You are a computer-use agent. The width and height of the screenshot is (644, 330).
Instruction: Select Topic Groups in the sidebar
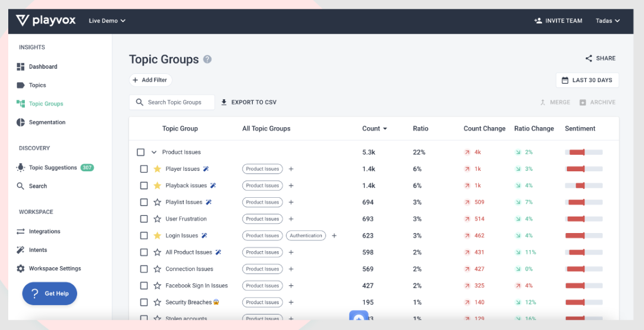coord(40,104)
